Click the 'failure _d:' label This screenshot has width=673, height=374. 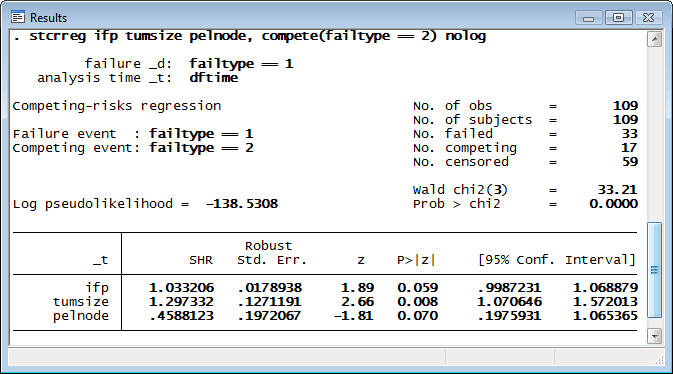tap(128, 64)
